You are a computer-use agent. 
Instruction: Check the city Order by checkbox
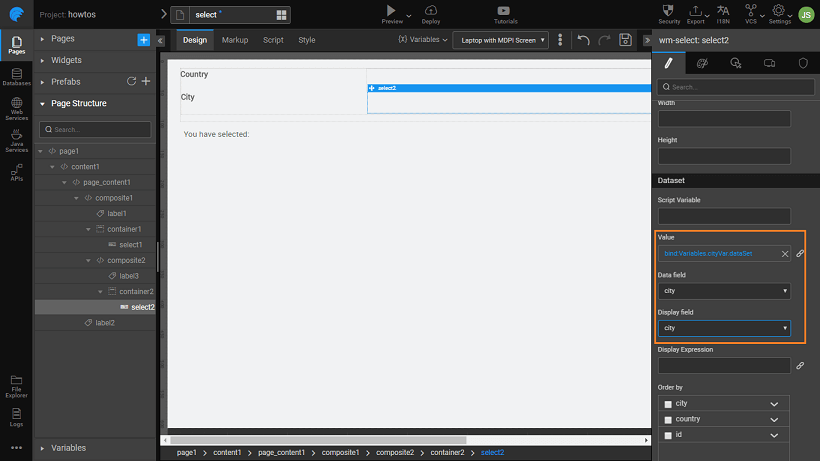669,404
